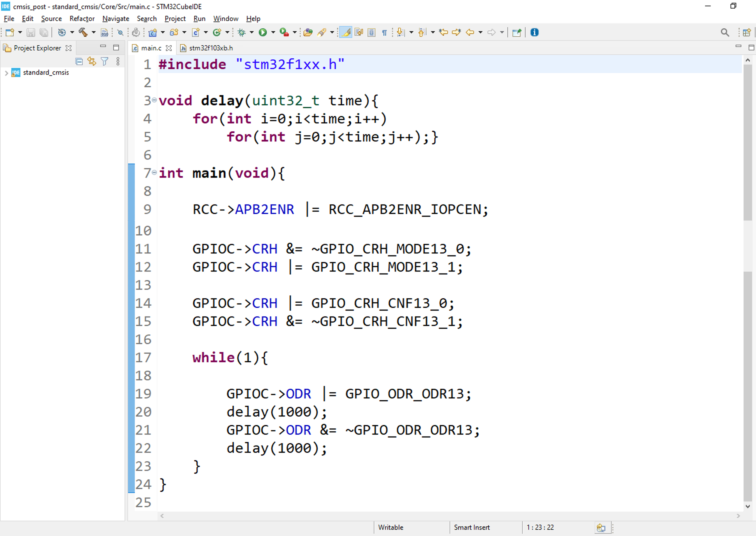Click the Save All icon
Viewport: 756px width, 536px height.
coord(44,32)
